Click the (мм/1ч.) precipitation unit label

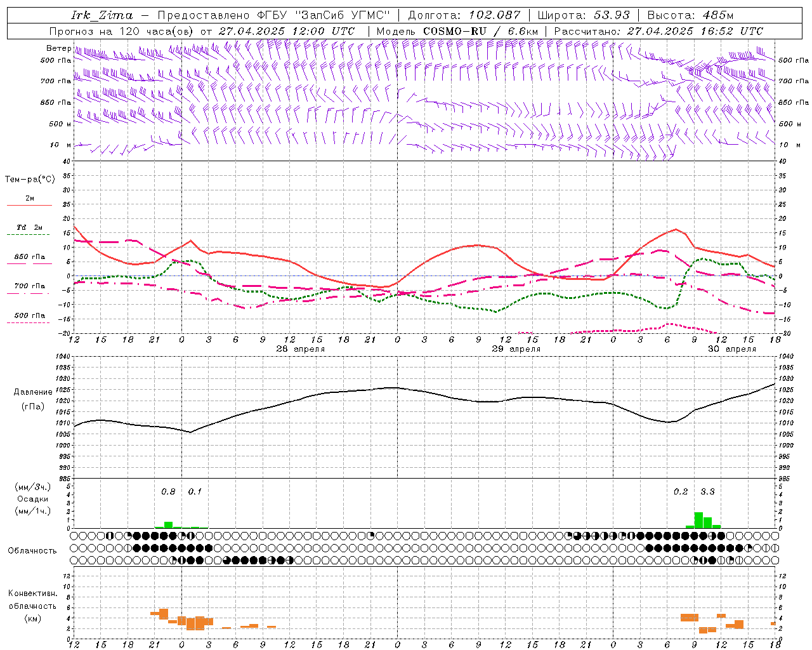(x=32, y=511)
